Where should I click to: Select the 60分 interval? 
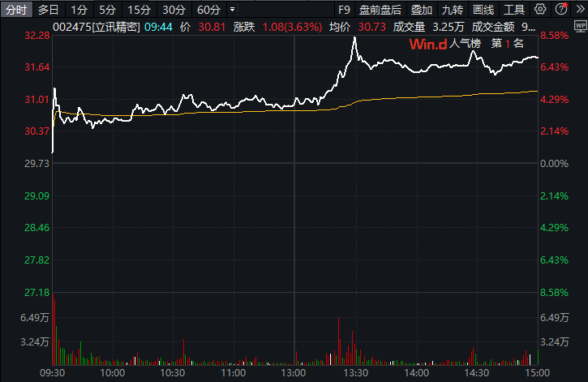click(x=208, y=10)
